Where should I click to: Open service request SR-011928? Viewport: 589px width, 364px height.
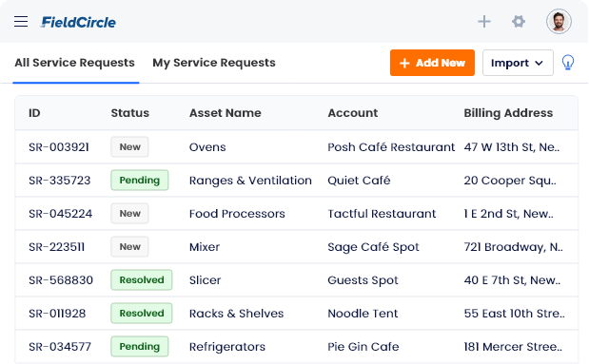[x=57, y=314]
